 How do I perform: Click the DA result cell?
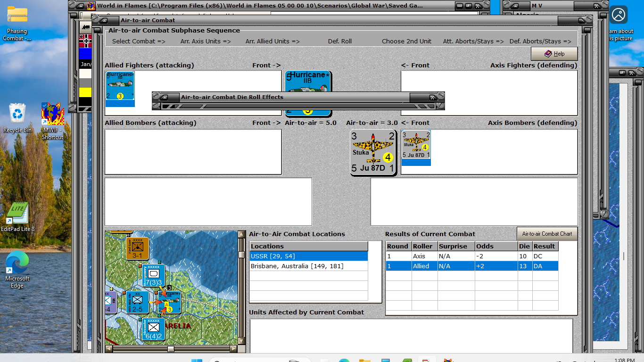545,266
